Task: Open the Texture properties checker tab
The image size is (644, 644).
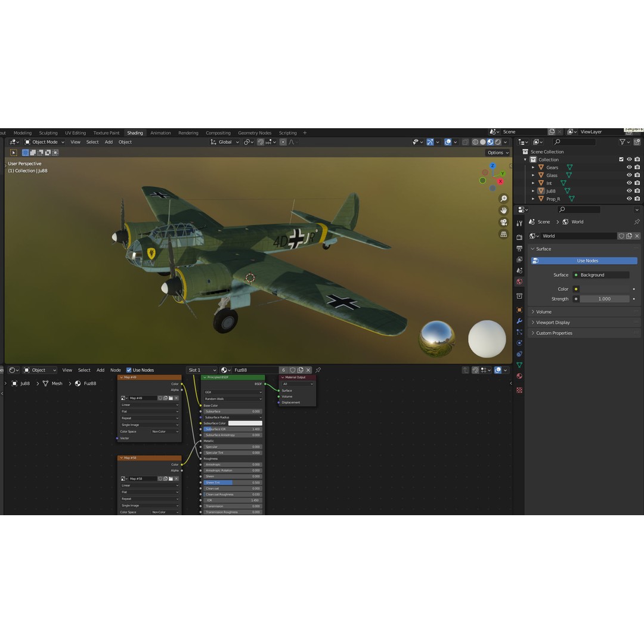Action: [x=519, y=390]
